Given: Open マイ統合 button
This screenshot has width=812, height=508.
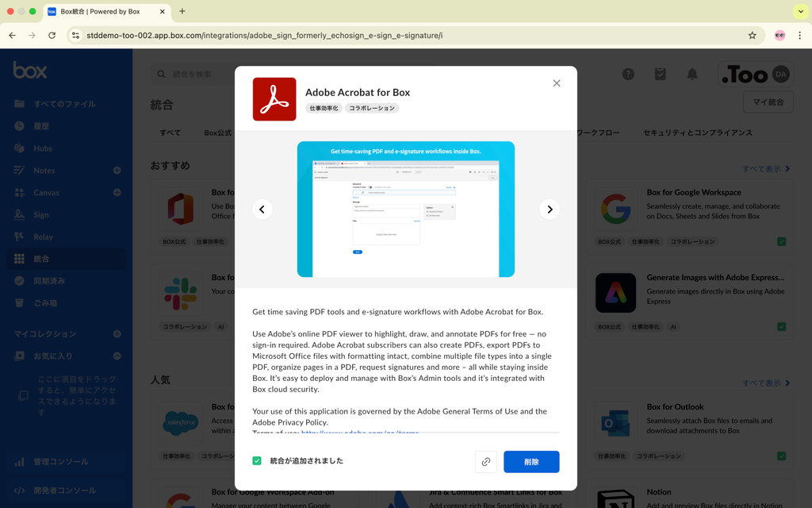Looking at the screenshot, I should click(768, 102).
